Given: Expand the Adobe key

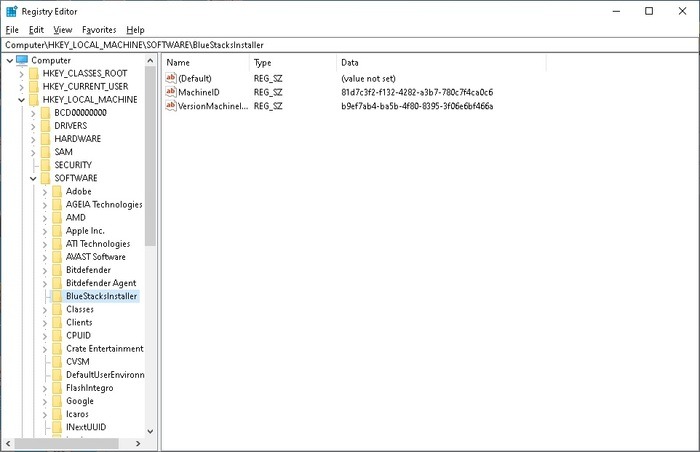Looking at the screenshot, I should pyautogui.click(x=44, y=192).
